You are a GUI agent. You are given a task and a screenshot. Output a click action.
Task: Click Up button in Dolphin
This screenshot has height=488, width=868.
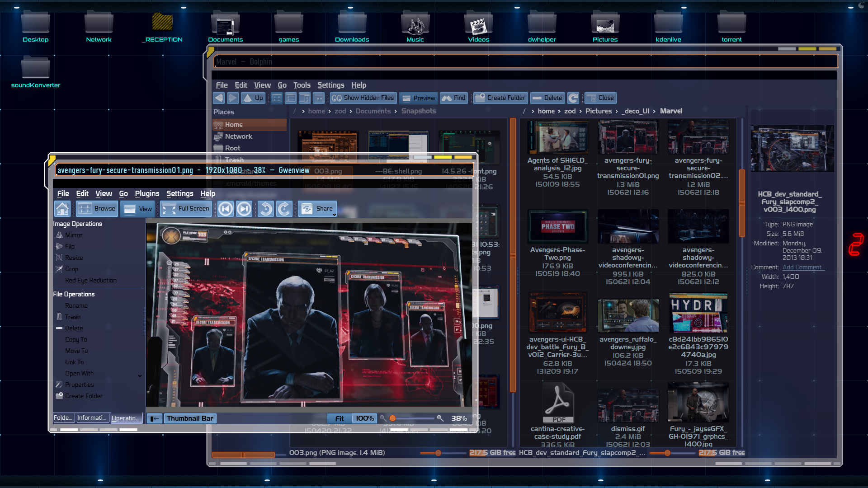click(253, 98)
